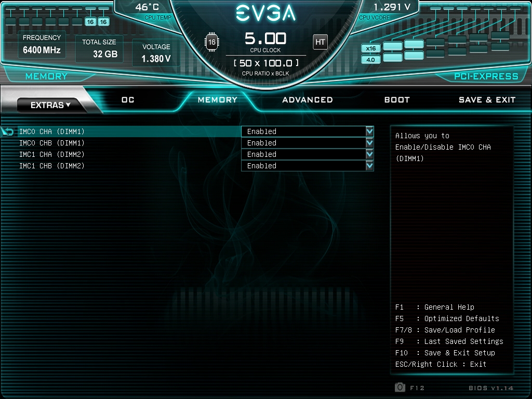Expand the EXTRAS menu

click(x=50, y=105)
